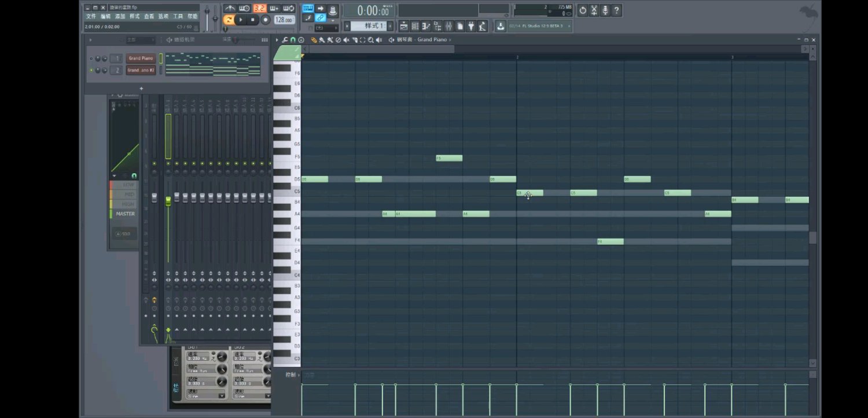This screenshot has height=418, width=868.
Task: Open piano roll wrench tools menu
Action: pos(285,40)
